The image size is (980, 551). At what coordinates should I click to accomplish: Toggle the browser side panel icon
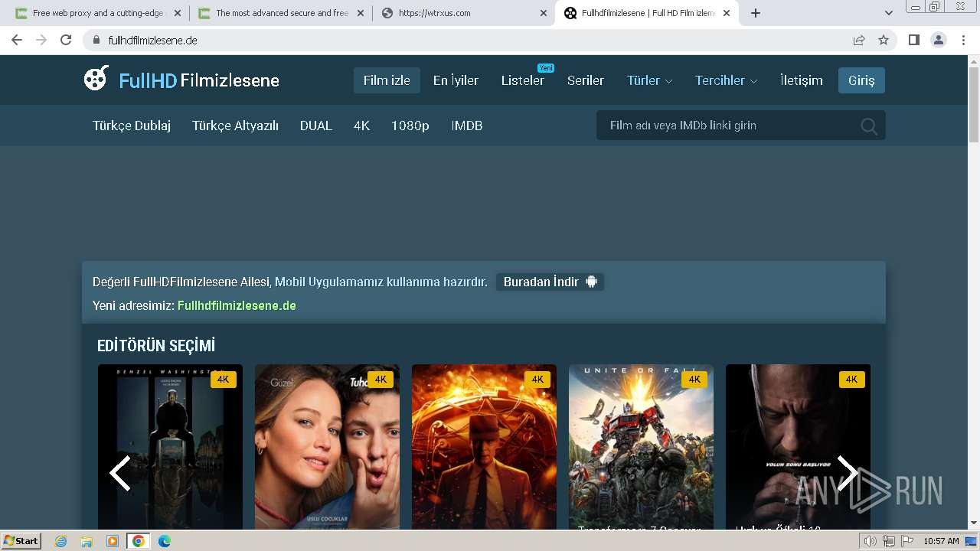point(913,40)
